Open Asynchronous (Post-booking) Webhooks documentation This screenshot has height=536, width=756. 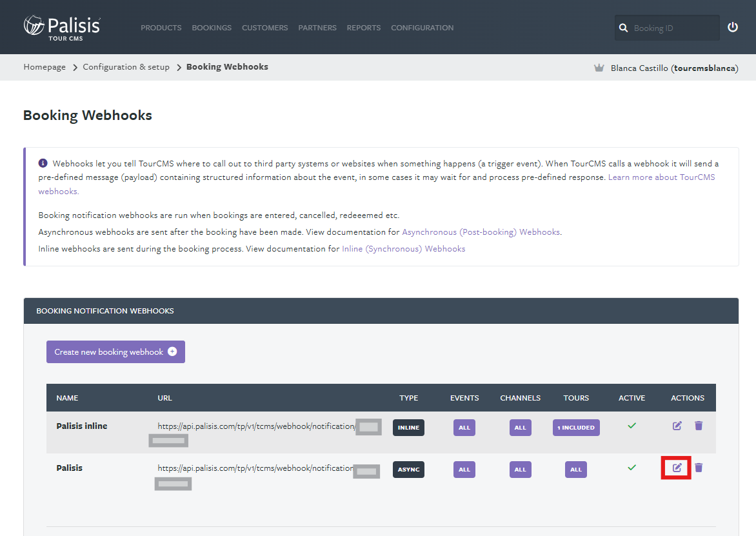tap(481, 232)
